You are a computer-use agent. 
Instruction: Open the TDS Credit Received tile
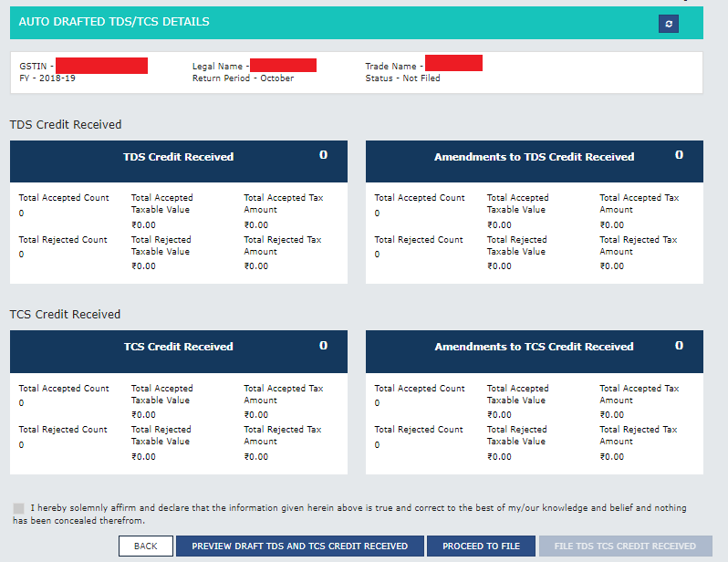(178, 157)
